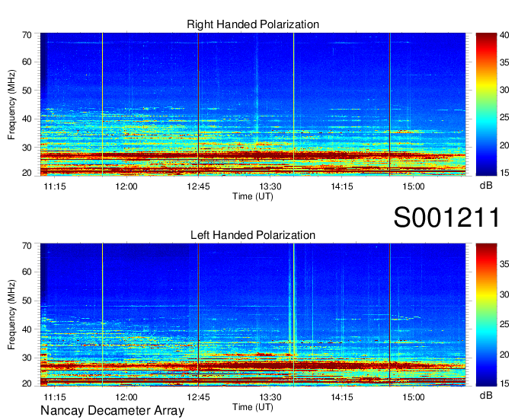Click the 40 frequency tick on bottom plot
Screen dimensions: 518x420
(x=27, y=329)
